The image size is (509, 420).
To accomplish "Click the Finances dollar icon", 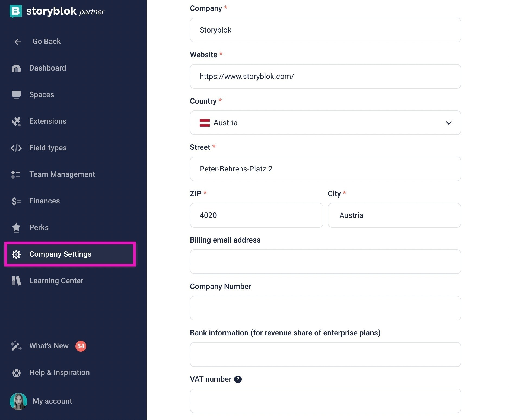I will click(16, 201).
